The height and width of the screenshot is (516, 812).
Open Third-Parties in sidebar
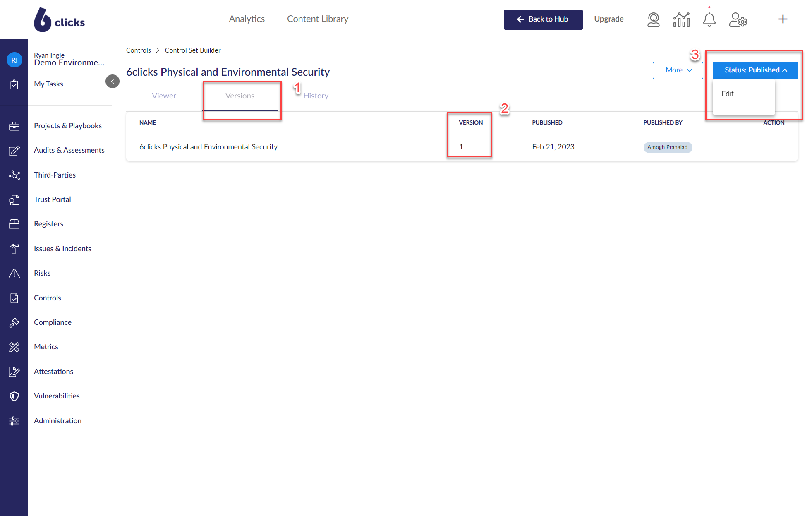click(55, 175)
